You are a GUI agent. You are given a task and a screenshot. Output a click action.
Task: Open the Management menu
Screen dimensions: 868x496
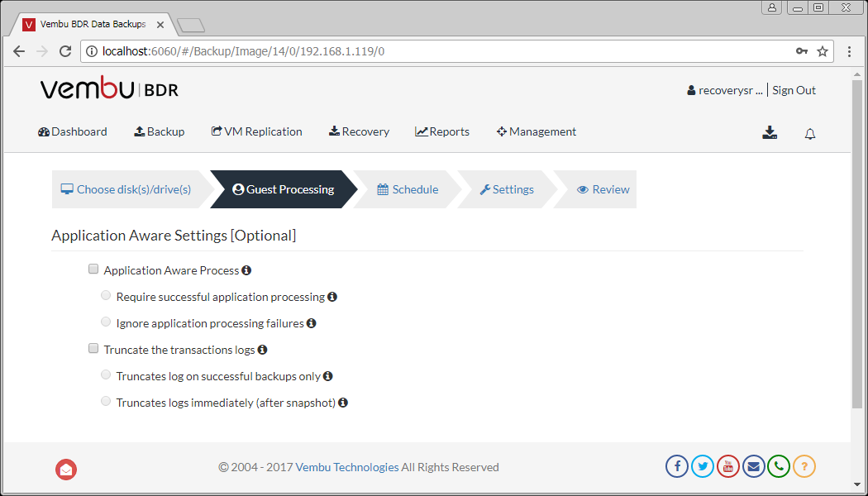click(x=537, y=131)
